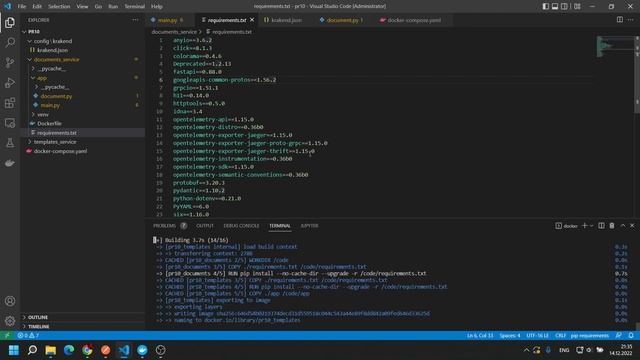Screen dimensions: 640x360
Task: Open the Search view in activity bar
Action: (10, 42)
